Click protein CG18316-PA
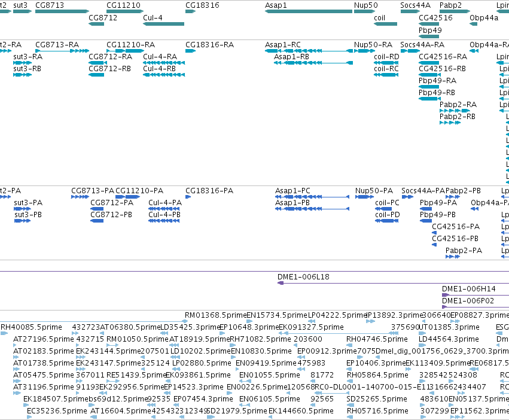This screenshot has width=509, height=420. coord(209,191)
